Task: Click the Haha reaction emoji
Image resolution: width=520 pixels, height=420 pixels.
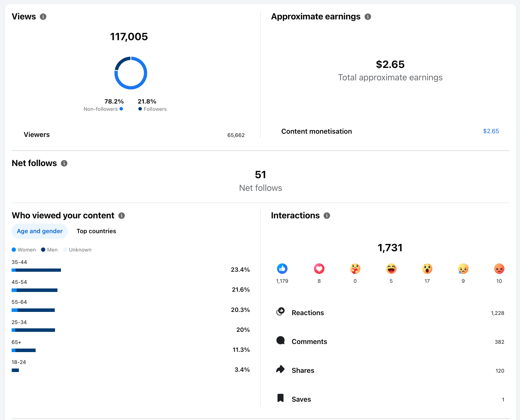Action: click(x=391, y=268)
